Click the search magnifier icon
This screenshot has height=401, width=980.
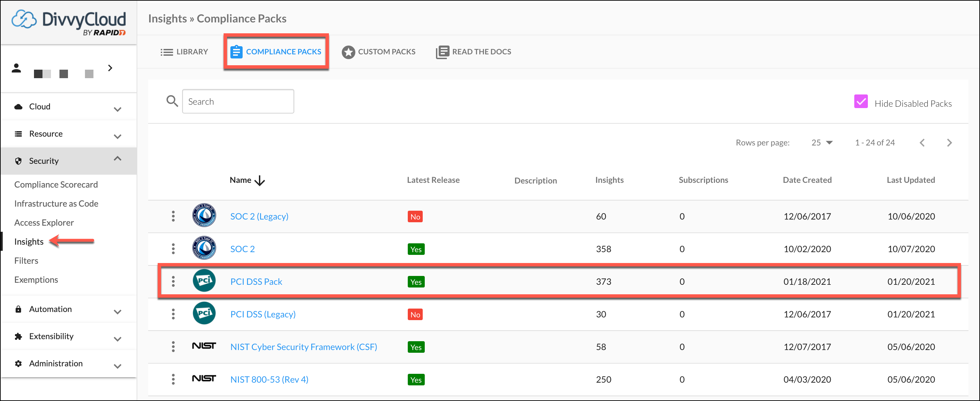tap(172, 101)
